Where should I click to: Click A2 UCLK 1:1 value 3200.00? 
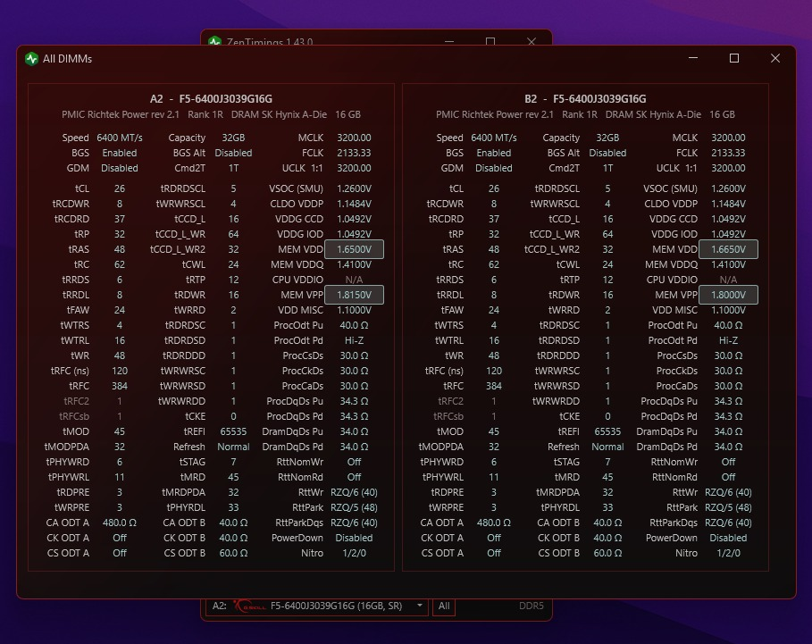354,168
